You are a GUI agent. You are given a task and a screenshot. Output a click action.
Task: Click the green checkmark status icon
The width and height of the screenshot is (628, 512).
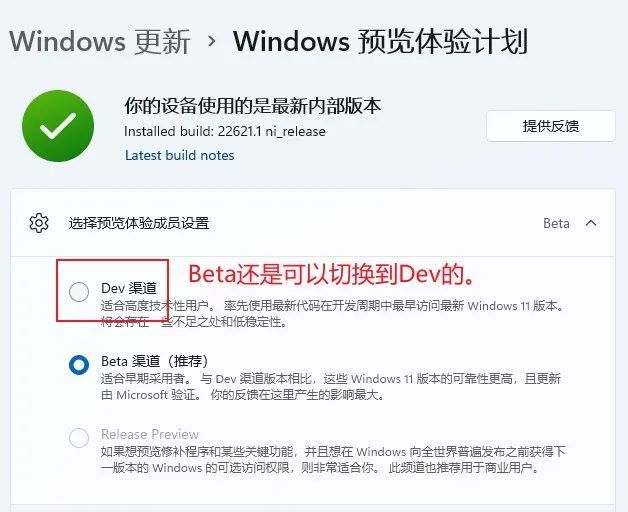click(x=58, y=126)
